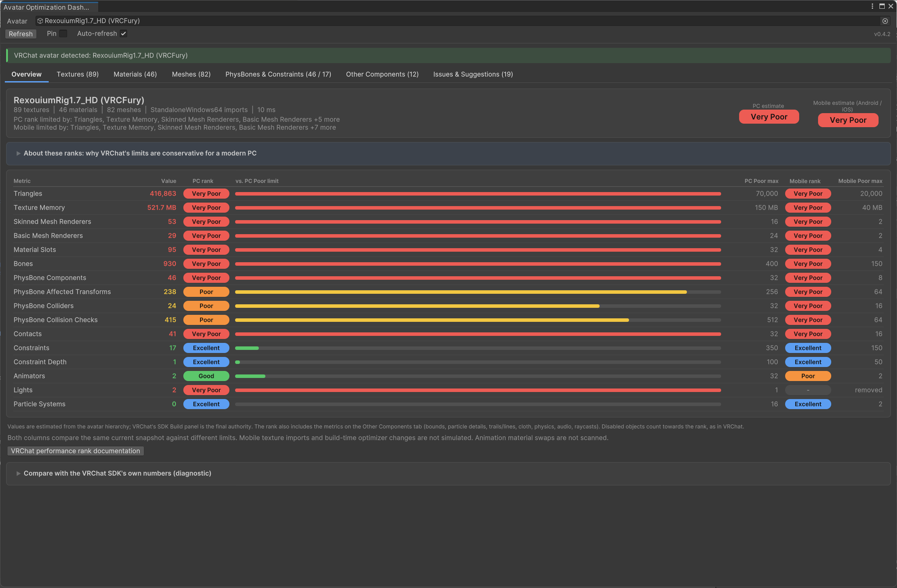Click the Avatar object field
Image resolution: width=897 pixels, height=588 pixels.
[463, 21]
